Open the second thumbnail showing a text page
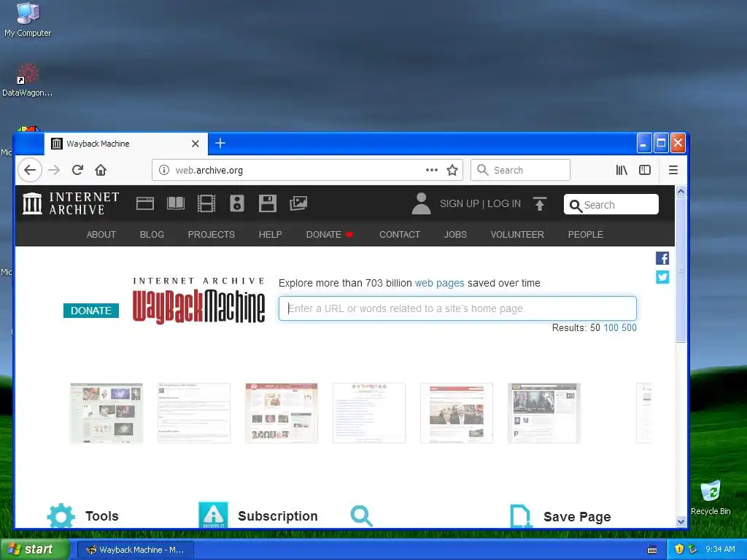Viewport: 747px width, 560px height. (x=194, y=413)
